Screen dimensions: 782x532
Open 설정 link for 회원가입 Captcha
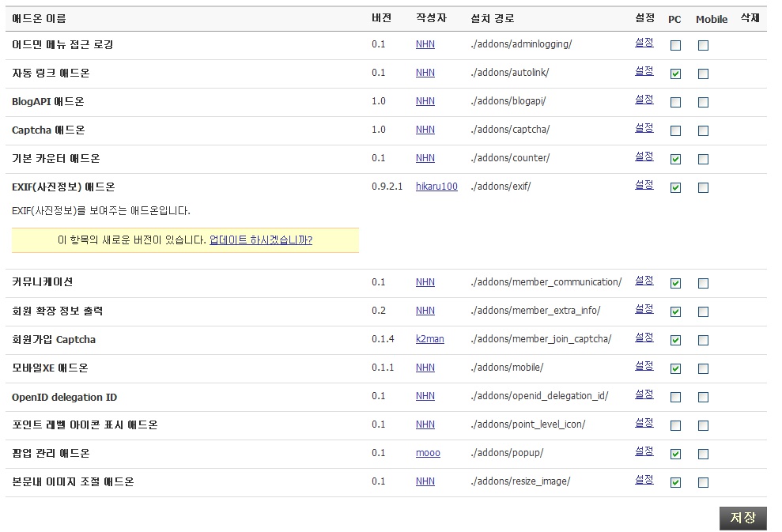click(644, 338)
